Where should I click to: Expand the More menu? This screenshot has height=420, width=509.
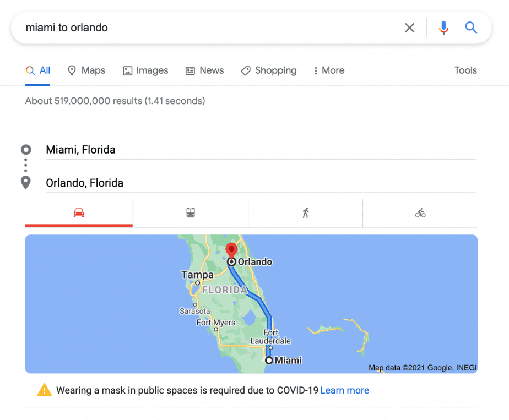pyautogui.click(x=329, y=70)
